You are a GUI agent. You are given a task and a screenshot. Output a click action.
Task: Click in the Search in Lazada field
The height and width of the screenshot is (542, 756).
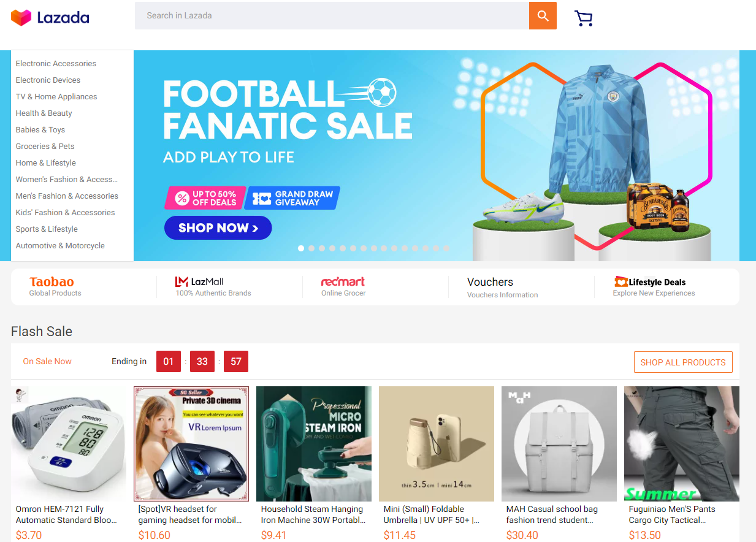coord(332,15)
